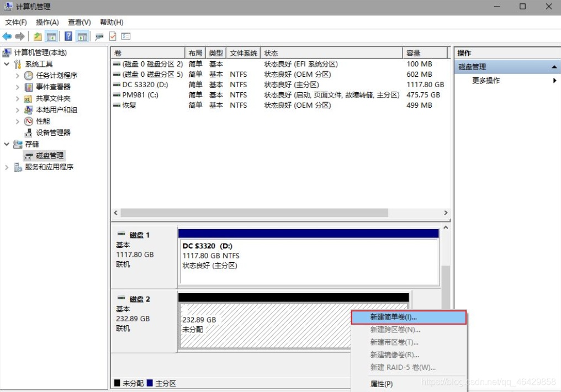Collapse the System Tools (系统工具) node

[x=7, y=64]
